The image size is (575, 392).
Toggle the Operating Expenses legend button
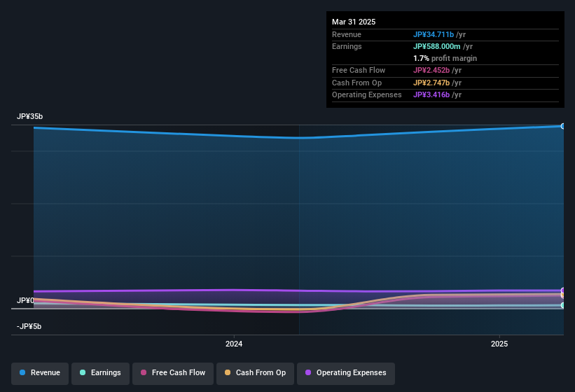click(x=346, y=373)
